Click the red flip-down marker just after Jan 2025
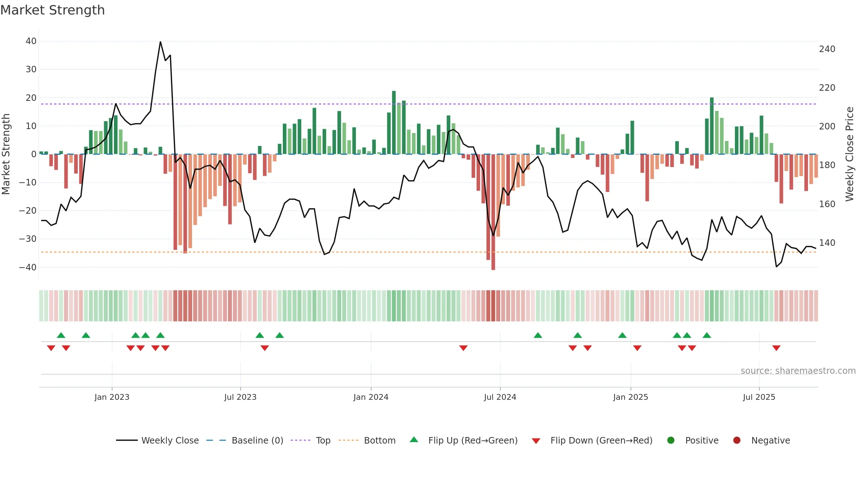Screen dimensions: 868x488 click(637, 348)
